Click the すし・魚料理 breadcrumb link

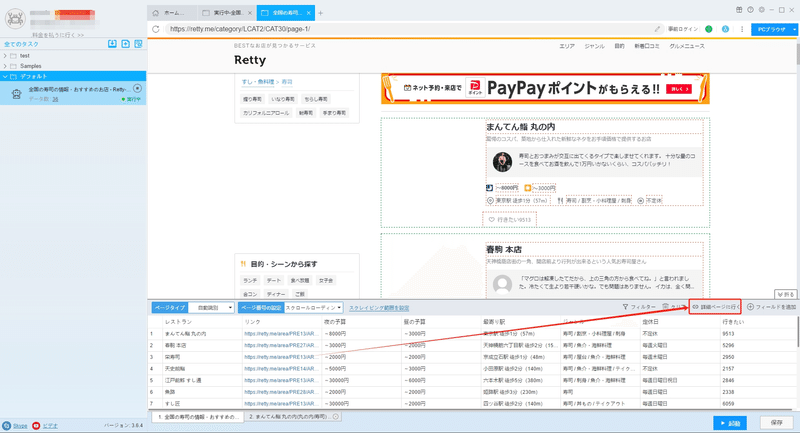coord(258,82)
